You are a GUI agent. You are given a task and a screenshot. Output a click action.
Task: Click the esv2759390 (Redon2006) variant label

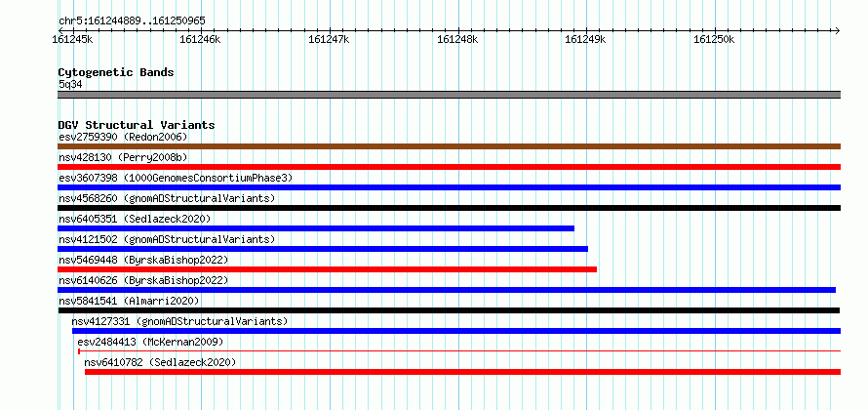coord(123,137)
